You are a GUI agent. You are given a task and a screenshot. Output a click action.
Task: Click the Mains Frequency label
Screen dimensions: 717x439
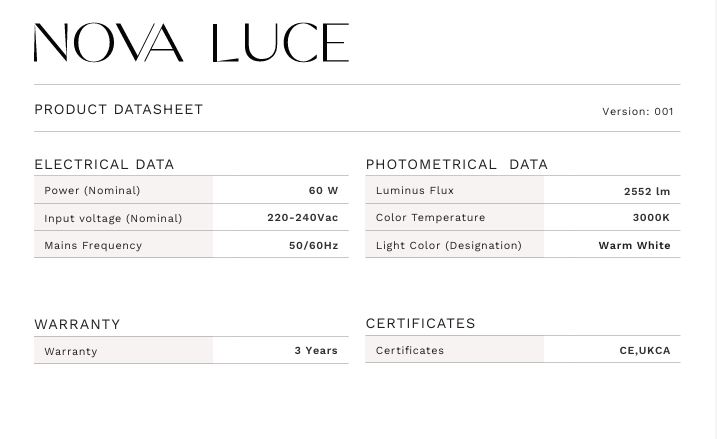point(93,246)
